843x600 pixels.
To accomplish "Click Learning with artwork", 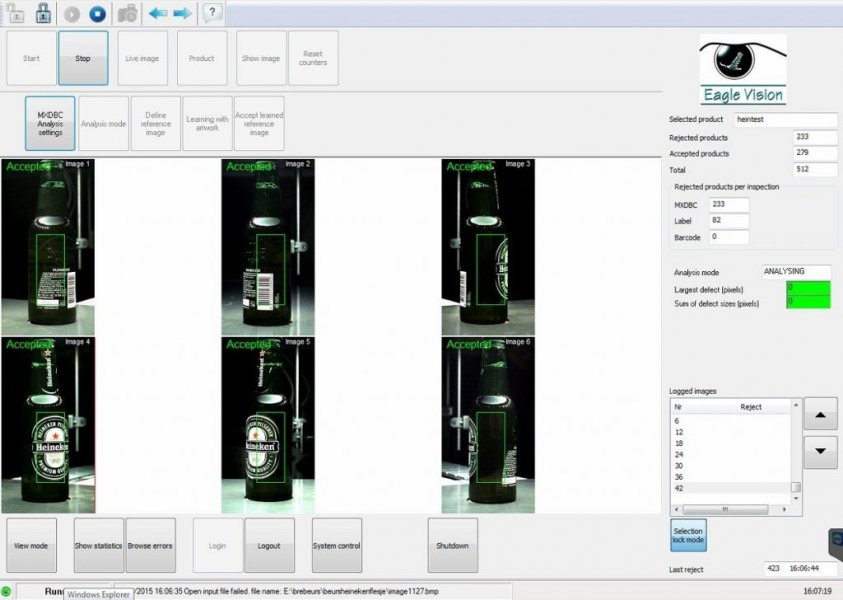I will tap(207, 124).
